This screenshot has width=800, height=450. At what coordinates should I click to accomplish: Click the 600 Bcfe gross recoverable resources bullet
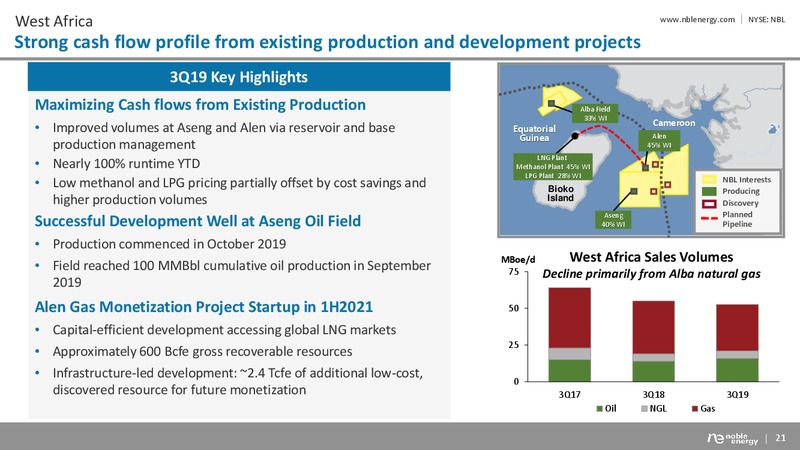203,352
